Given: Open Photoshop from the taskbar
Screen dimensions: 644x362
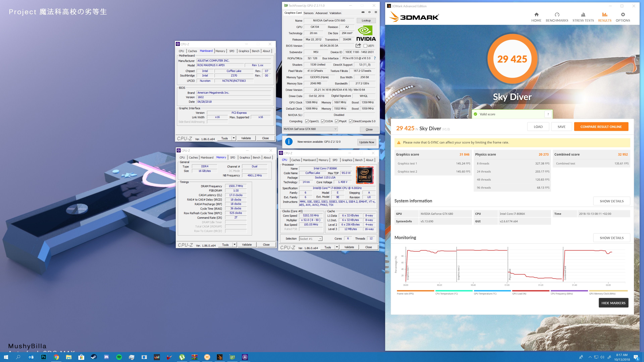Looking at the screenshot, I should click(x=43, y=357).
